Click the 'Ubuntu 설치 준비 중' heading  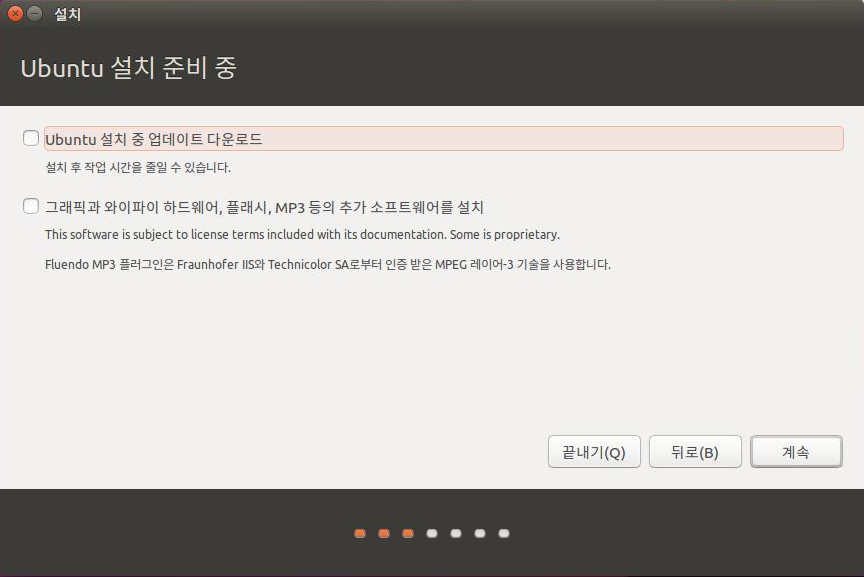128,68
